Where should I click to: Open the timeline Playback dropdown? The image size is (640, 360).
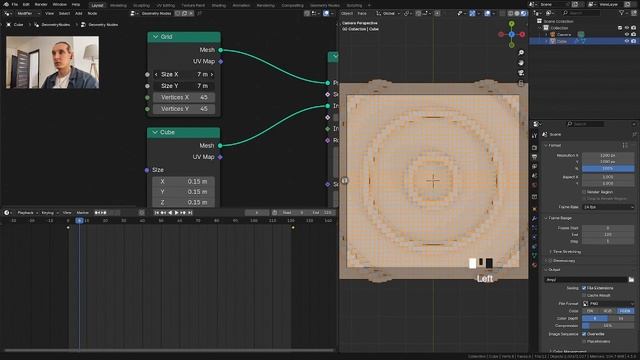tap(27, 213)
